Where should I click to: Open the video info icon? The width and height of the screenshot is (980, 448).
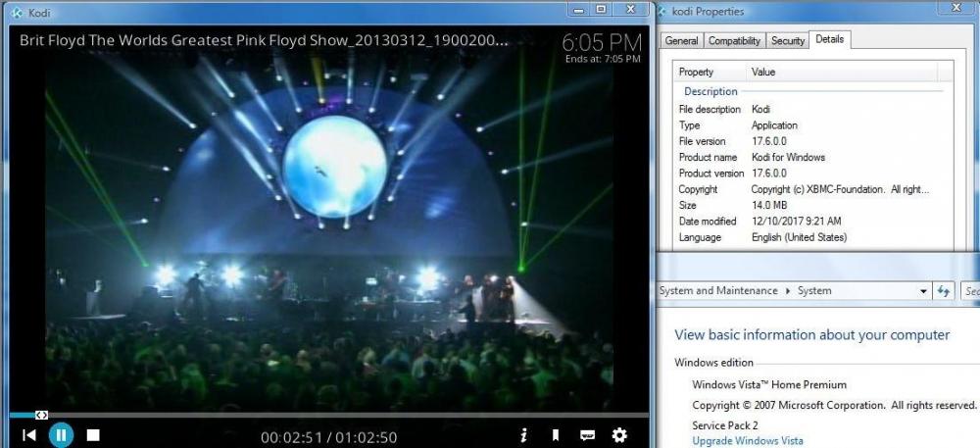524,434
